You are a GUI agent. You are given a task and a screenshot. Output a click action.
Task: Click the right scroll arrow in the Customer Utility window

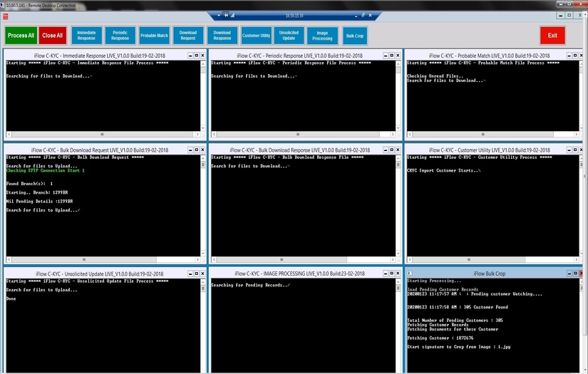(x=577, y=259)
